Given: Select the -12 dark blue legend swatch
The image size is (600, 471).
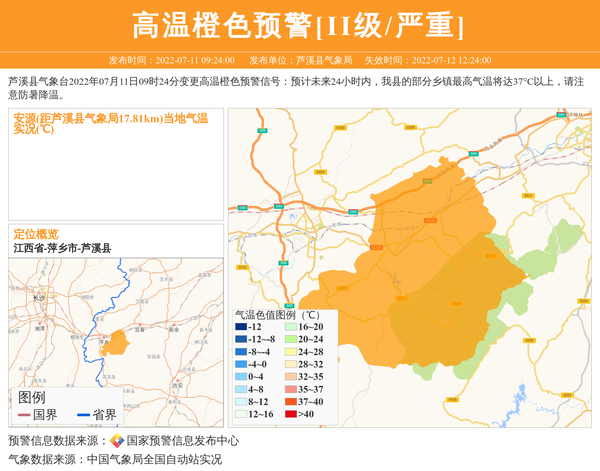Looking at the screenshot, I should coord(240,327).
